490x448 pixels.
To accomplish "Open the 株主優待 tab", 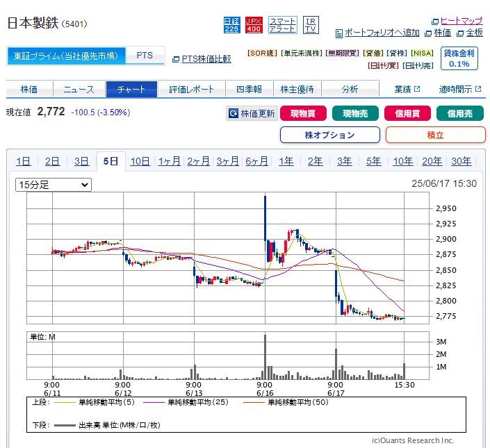I will pyautogui.click(x=297, y=90).
